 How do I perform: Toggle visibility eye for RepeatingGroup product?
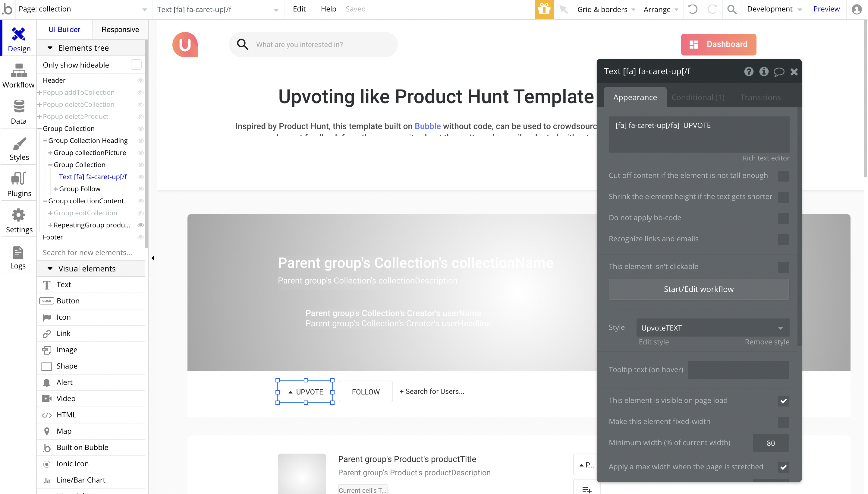point(140,225)
